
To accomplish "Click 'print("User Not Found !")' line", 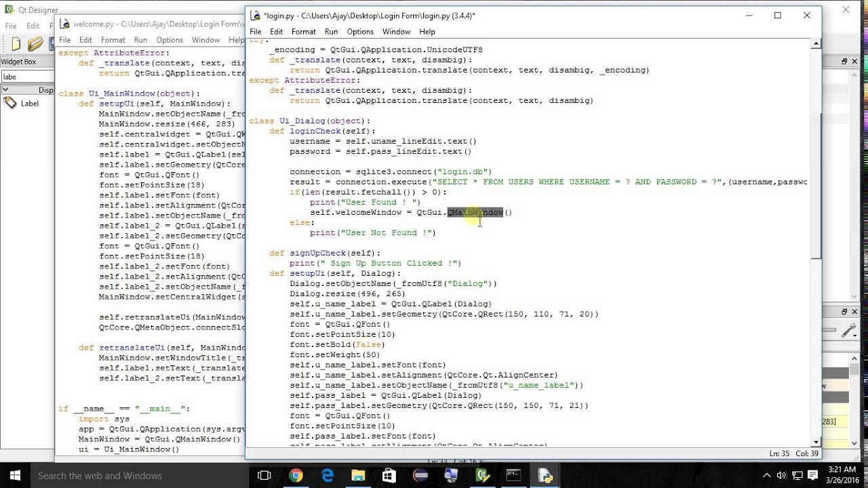I will coord(373,232).
